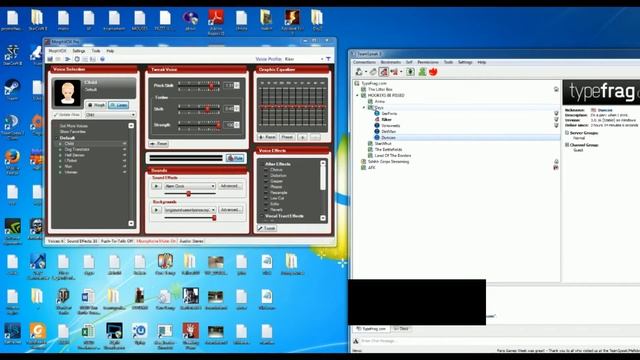Click the TeamSpeak chat message input field
Viewport: 640px width, 360px height.
496,340
